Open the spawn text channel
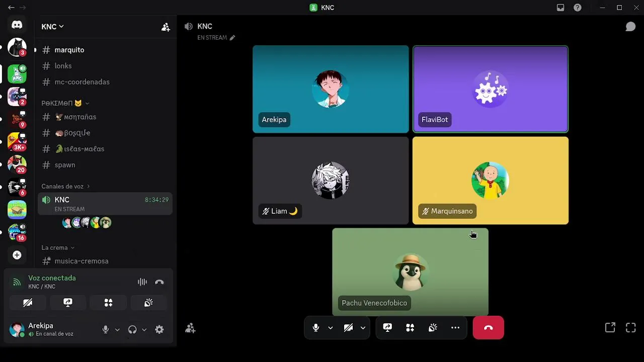The width and height of the screenshot is (644, 362). 105,165
